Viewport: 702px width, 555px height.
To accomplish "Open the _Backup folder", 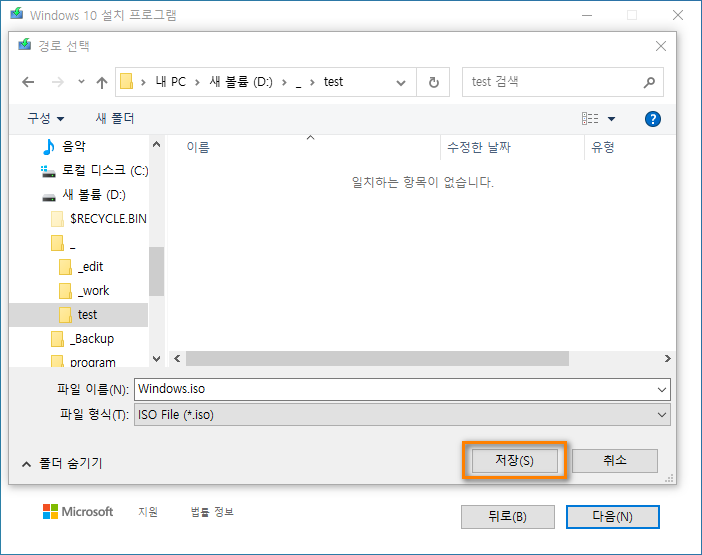I will (x=92, y=339).
